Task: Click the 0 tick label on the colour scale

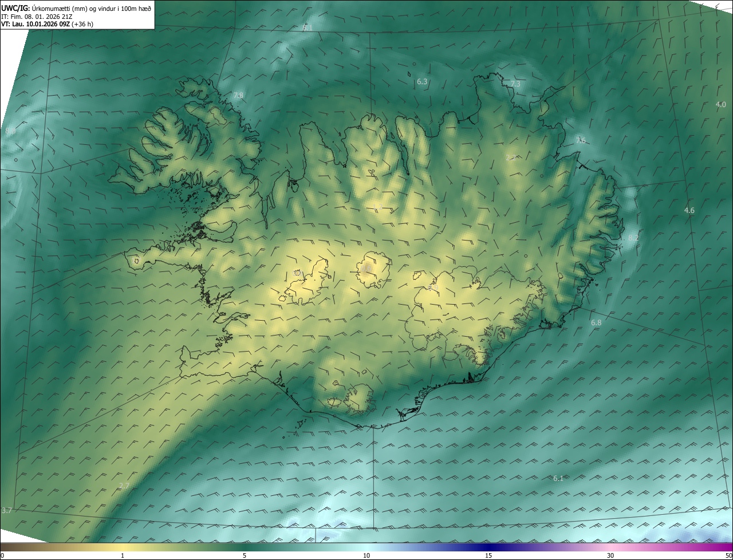Action: [x=2, y=555]
